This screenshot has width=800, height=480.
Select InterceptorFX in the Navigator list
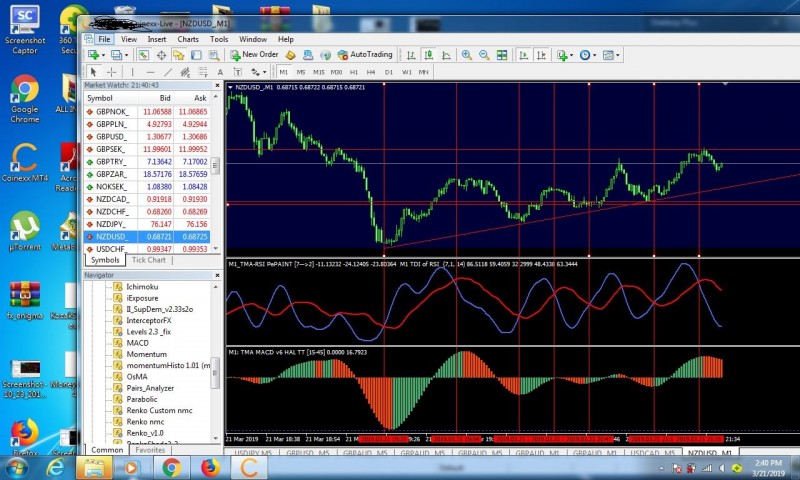pos(148,320)
